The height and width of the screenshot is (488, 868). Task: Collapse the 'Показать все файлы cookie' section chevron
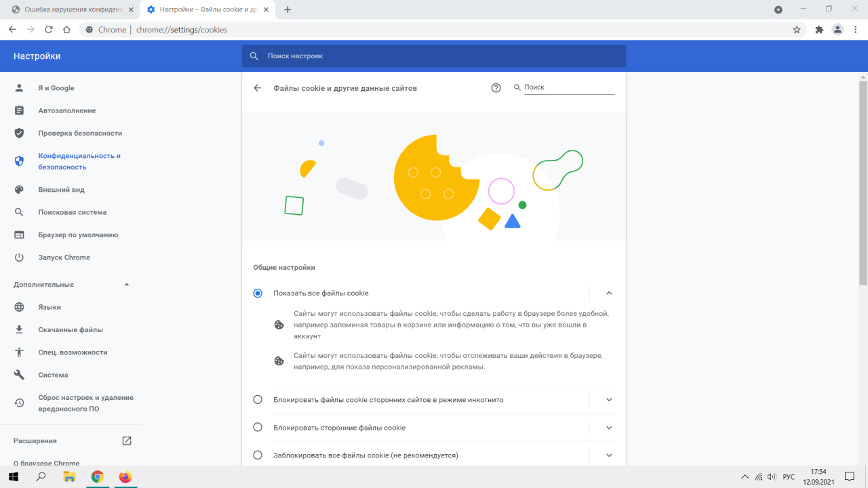tap(608, 293)
